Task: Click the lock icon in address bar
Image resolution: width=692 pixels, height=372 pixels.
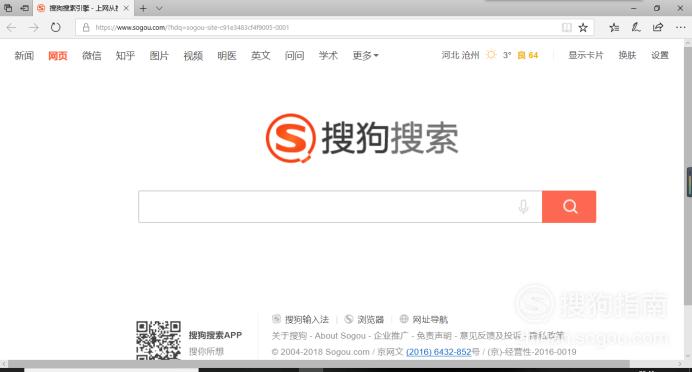Action: point(86,27)
